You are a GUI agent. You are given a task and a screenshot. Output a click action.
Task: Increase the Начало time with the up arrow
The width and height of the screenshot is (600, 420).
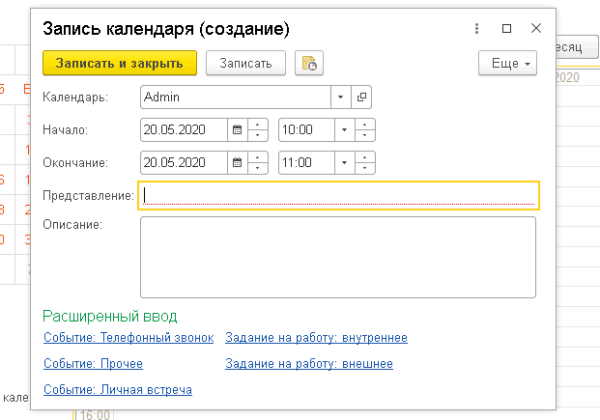[x=365, y=125]
